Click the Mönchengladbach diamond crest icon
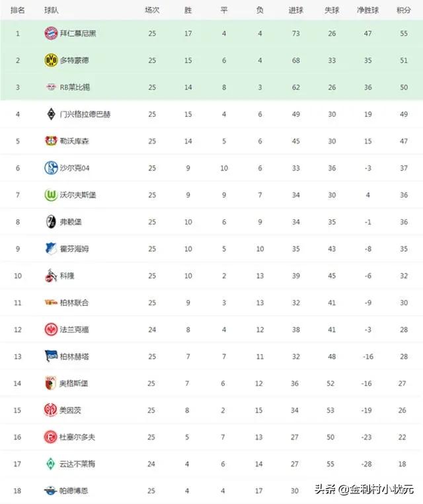The height and width of the screenshot is (504, 423). [x=51, y=114]
